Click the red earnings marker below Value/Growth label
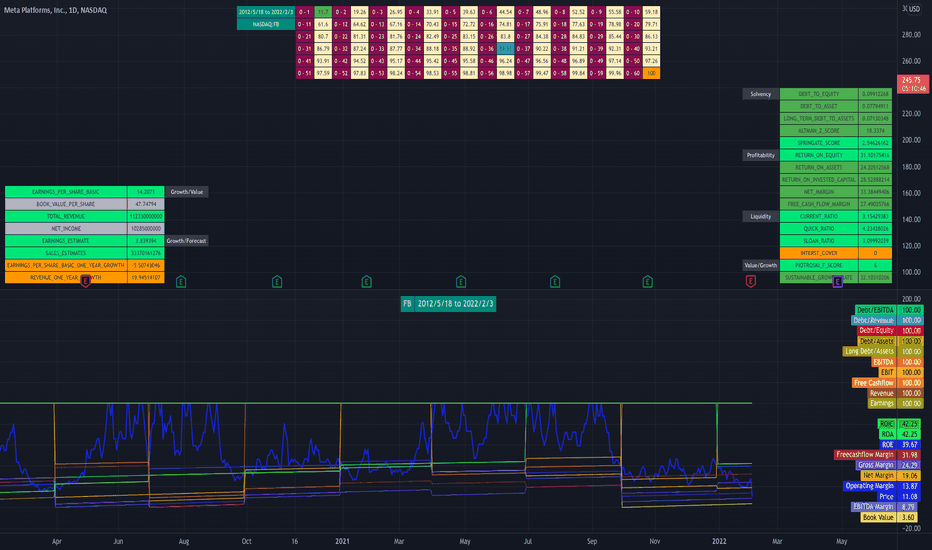Screen dimensions: 932x550 point(751,281)
